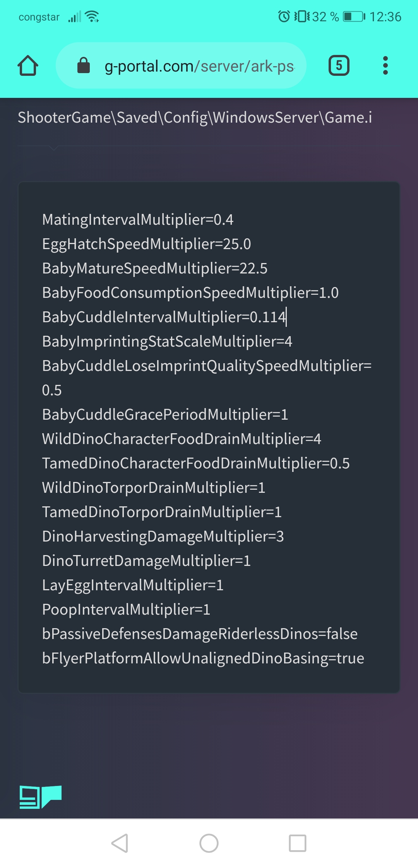
Task: Click after BabyMatureSpeedMultiplier=22.5 value
Action: (x=267, y=268)
